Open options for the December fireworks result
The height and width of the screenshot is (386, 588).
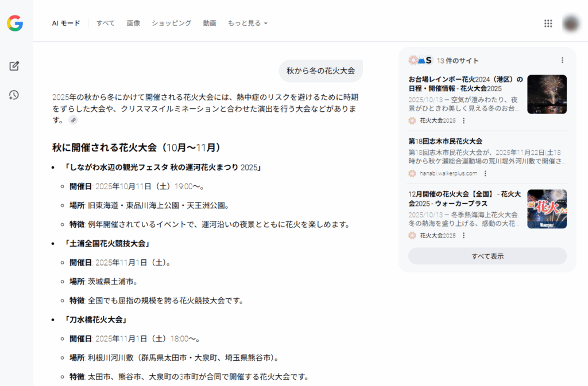(464, 235)
